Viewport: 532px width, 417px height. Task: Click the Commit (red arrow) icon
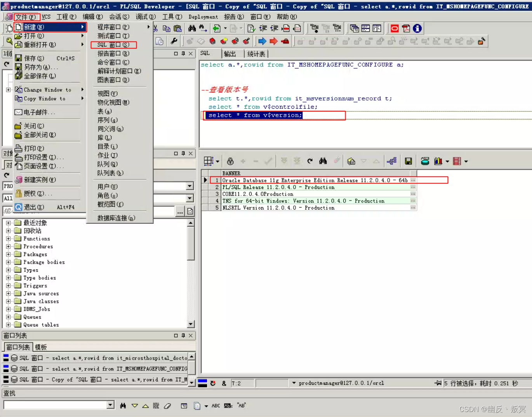pyautogui.click(x=274, y=41)
